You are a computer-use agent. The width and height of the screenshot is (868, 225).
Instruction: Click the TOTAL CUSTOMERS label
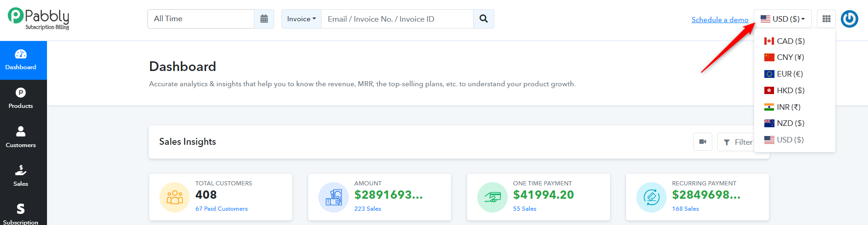click(x=224, y=183)
